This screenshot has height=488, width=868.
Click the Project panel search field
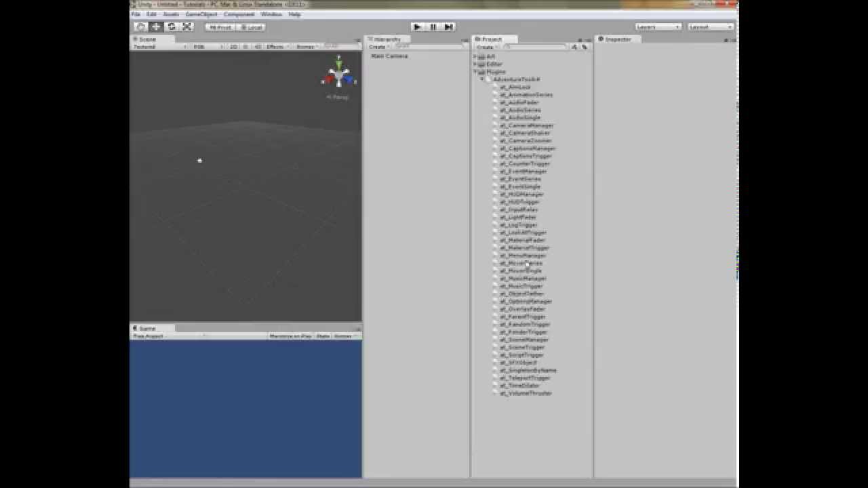point(535,47)
